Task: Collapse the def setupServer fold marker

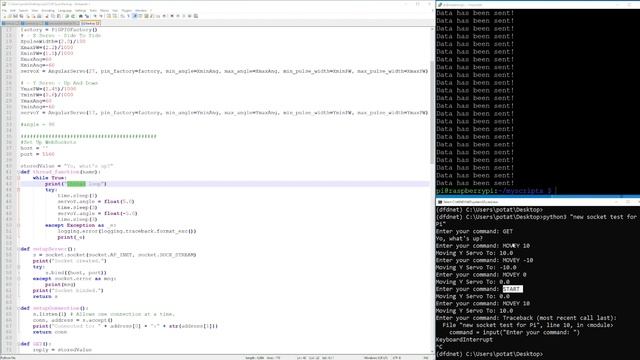Action: (18, 249)
